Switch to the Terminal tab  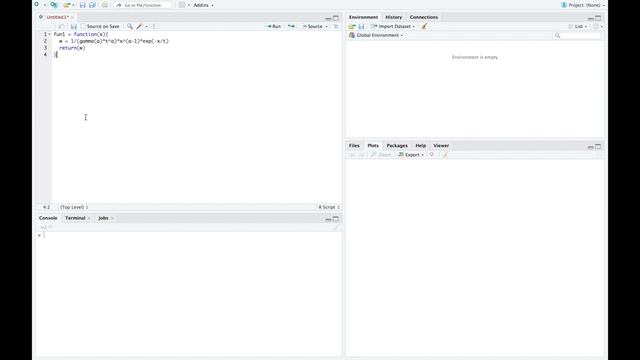point(75,218)
